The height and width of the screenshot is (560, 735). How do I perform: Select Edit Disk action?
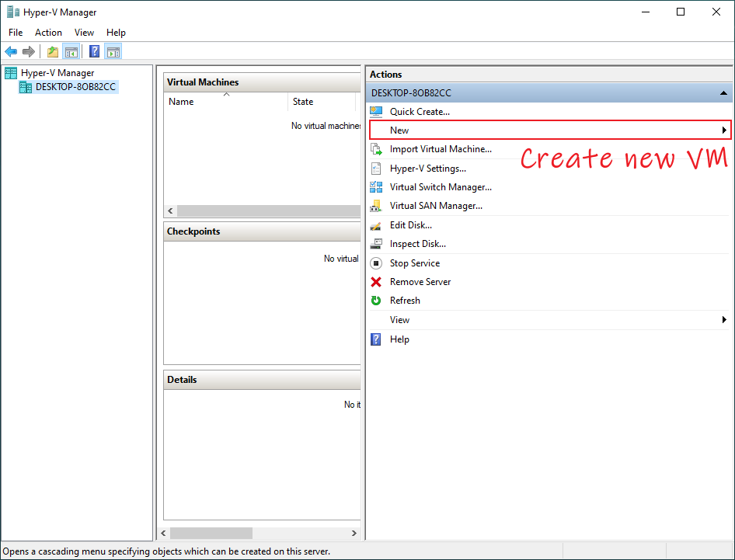click(x=411, y=225)
